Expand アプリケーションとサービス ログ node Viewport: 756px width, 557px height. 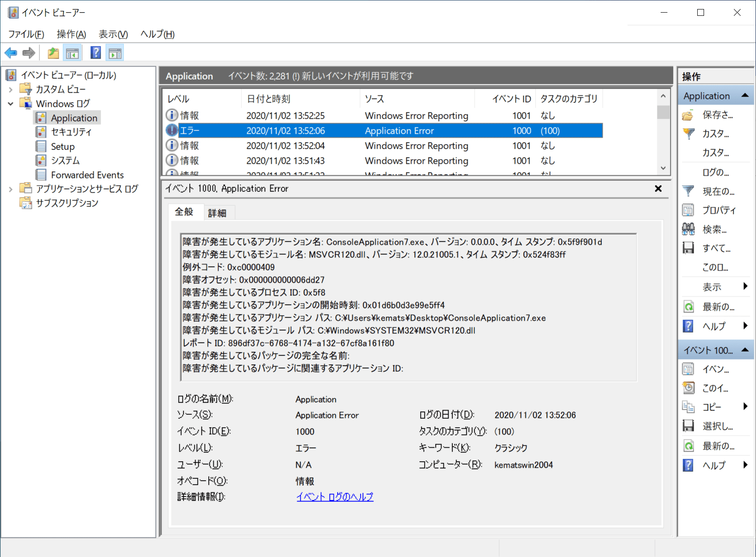point(10,189)
